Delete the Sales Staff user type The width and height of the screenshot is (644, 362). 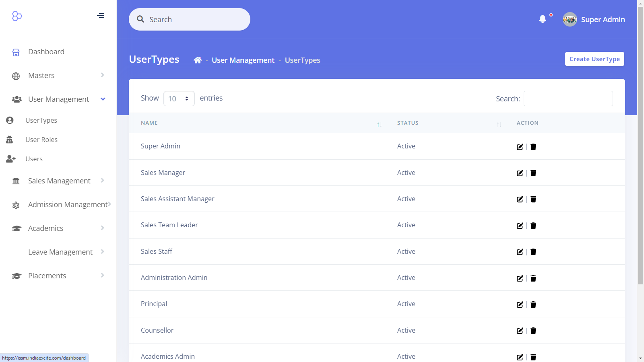533,252
